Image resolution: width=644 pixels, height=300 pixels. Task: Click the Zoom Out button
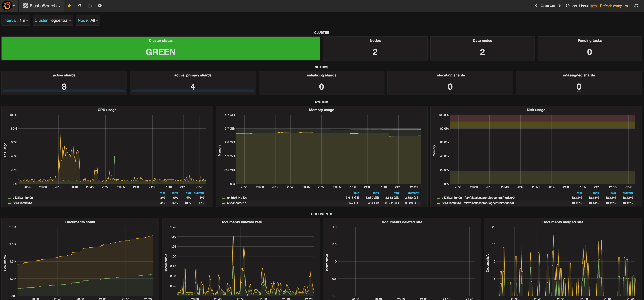click(x=547, y=6)
